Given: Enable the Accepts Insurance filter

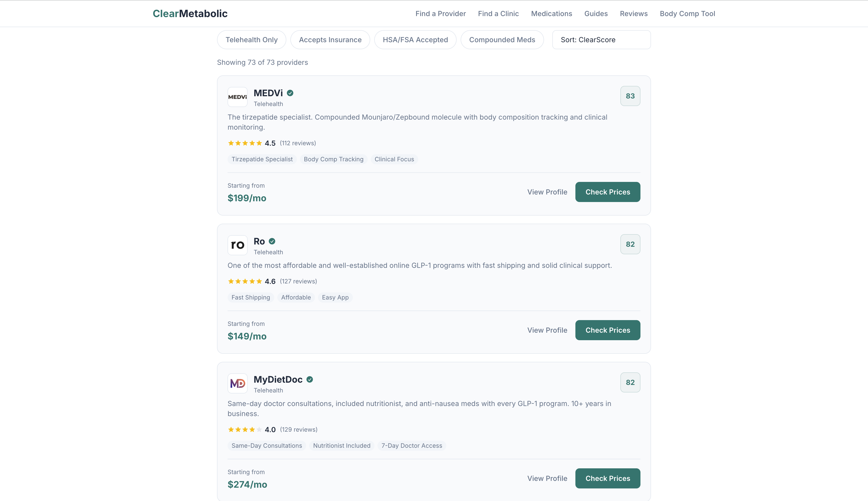Looking at the screenshot, I should [x=330, y=39].
